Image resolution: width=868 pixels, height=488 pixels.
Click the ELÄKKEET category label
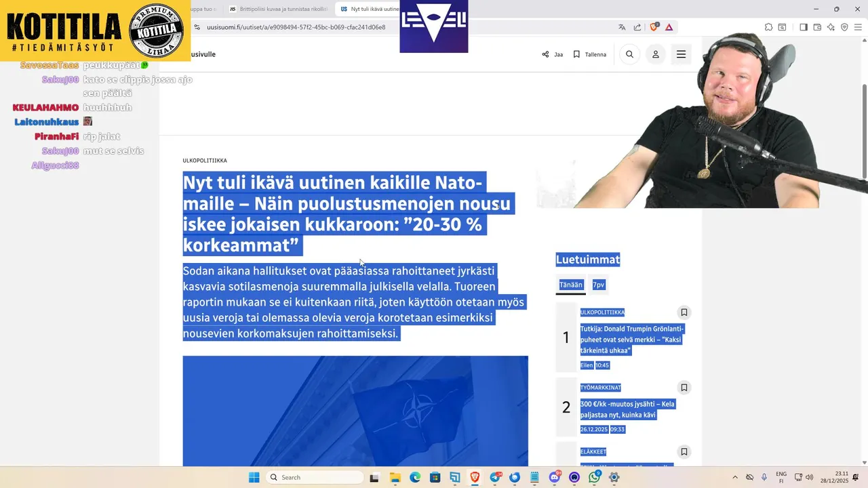[x=593, y=451]
